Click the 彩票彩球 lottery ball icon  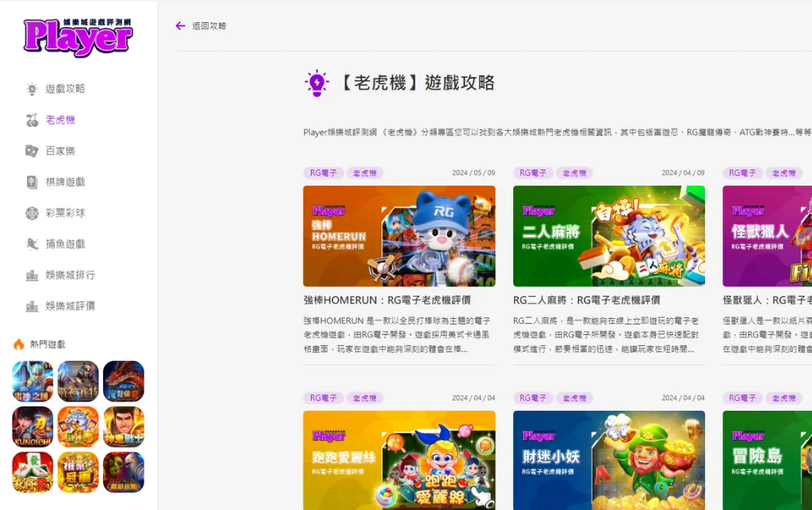click(x=30, y=212)
